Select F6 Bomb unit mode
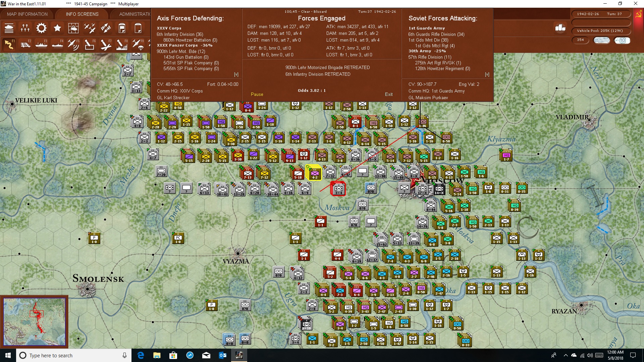Viewport: 644px width, 362px height. 90,44
